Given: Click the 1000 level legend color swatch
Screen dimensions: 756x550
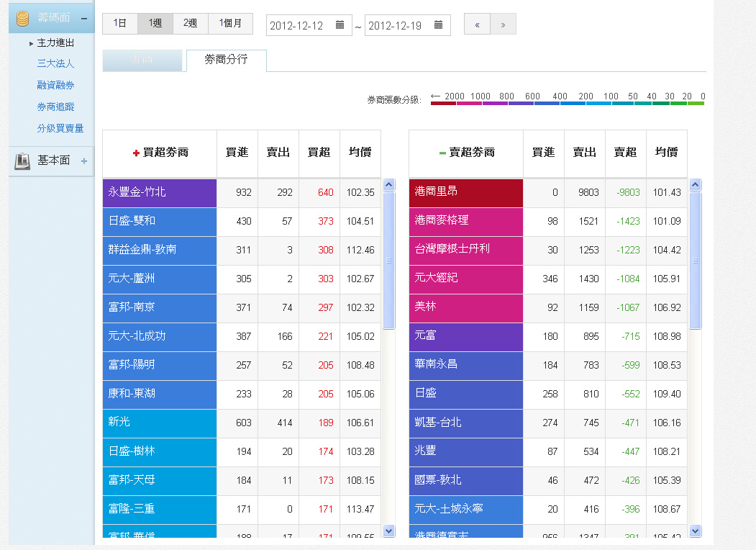Looking at the screenshot, I should pos(470,103).
